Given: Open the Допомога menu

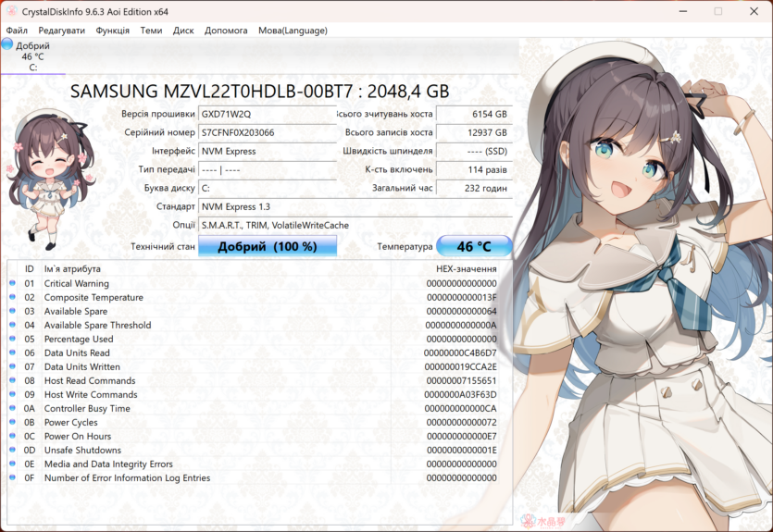Looking at the screenshot, I should click(x=226, y=31).
